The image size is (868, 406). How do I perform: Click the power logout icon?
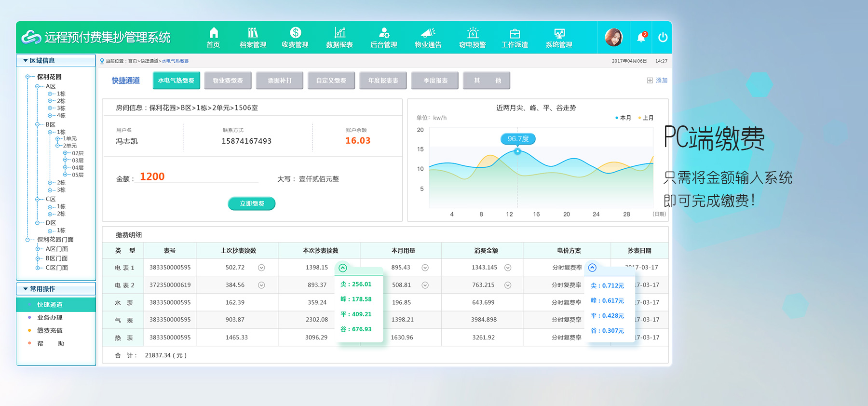[663, 37]
